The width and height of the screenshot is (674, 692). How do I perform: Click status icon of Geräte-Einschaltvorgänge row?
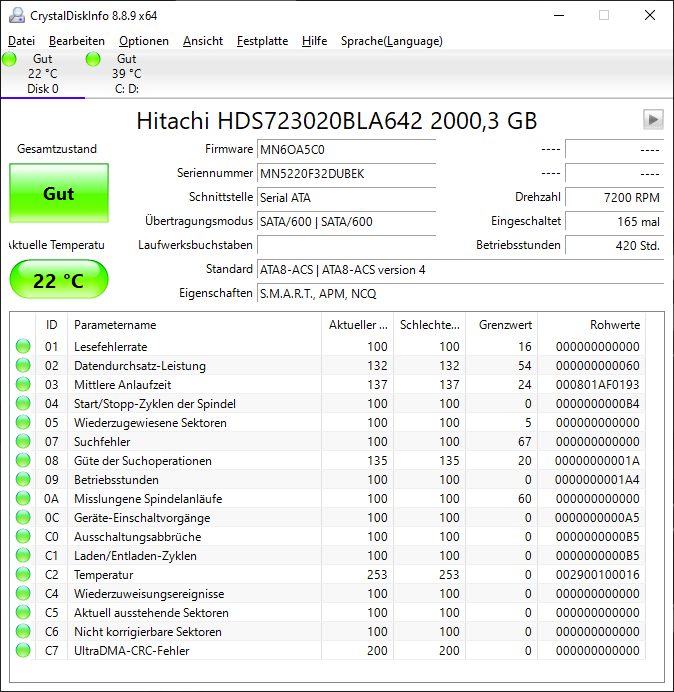coord(23,517)
